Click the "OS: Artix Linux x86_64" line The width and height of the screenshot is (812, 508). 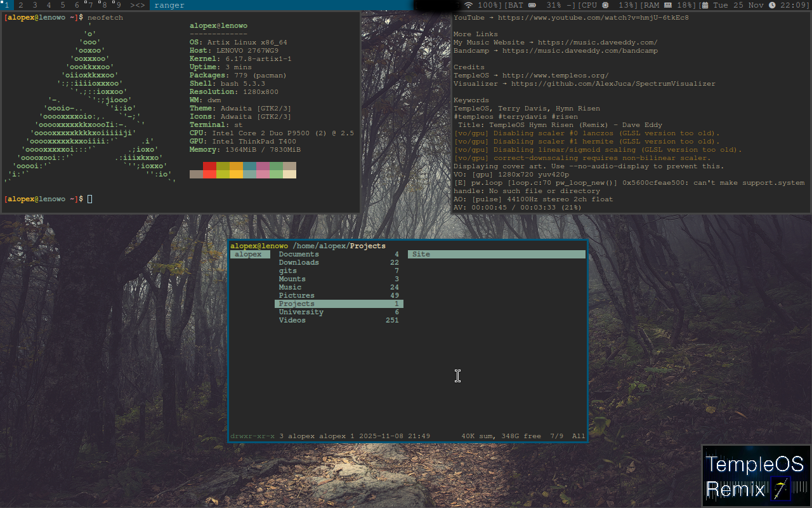tap(239, 43)
